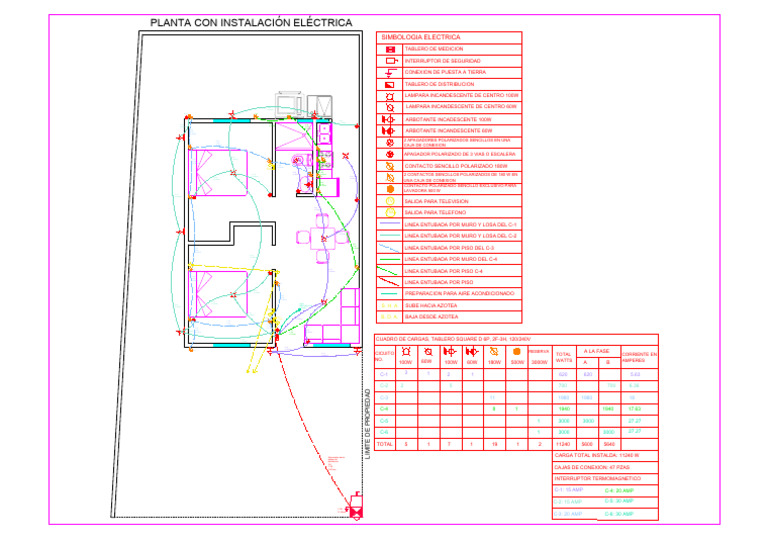Select the 180W contact icon in load table header
Image resolution: width=768 pixels, height=543 pixels.
click(494, 352)
